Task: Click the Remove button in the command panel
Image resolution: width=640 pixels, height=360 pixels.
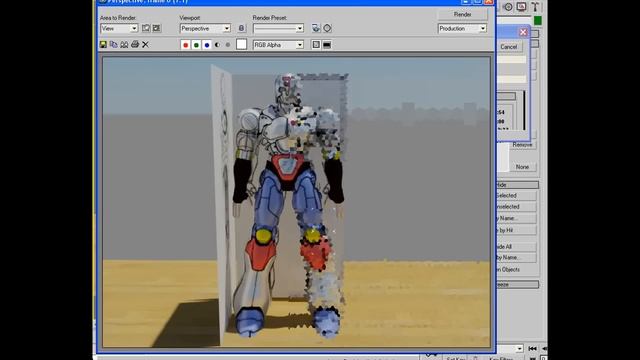Action: 523,144
